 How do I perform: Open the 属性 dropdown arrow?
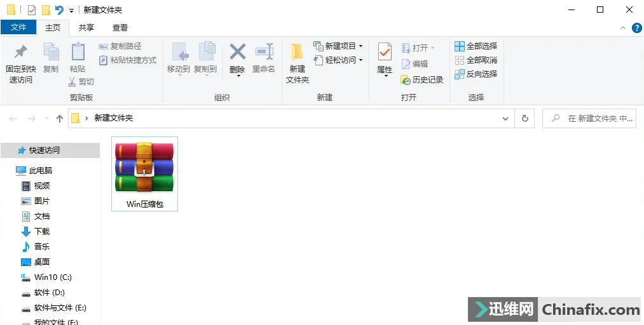click(385, 76)
